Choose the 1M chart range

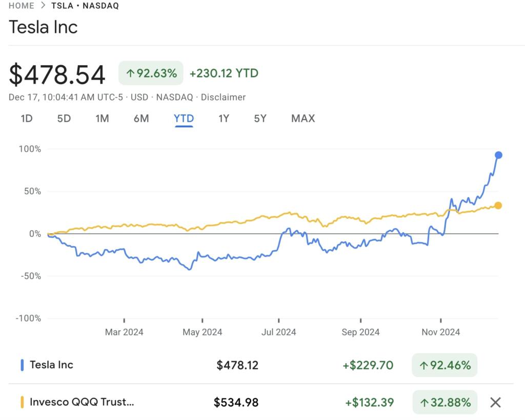click(x=102, y=118)
